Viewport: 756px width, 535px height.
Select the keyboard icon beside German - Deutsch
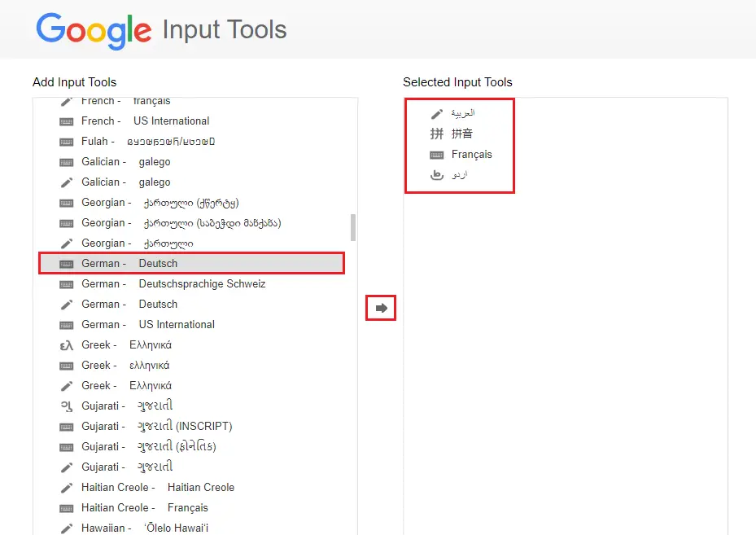tap(66, 263)
